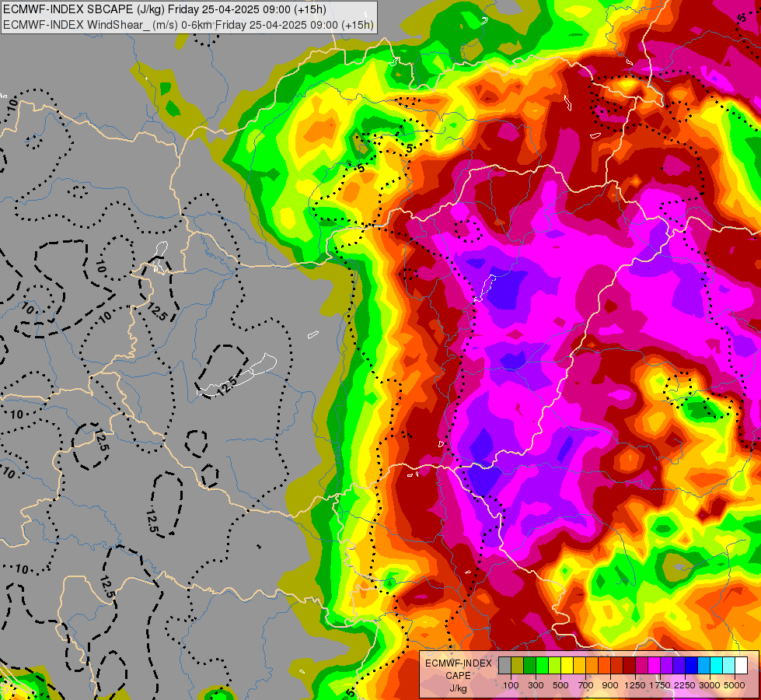Click the legend label '2250'
761x700 pixels.
(685, 685)
